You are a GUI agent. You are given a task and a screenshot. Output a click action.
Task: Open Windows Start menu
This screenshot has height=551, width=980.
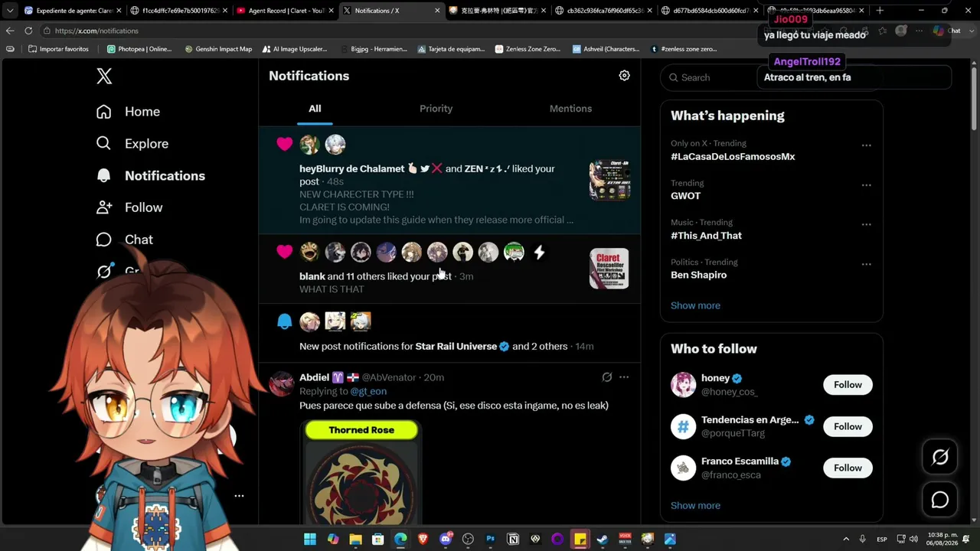pos(310,540)
